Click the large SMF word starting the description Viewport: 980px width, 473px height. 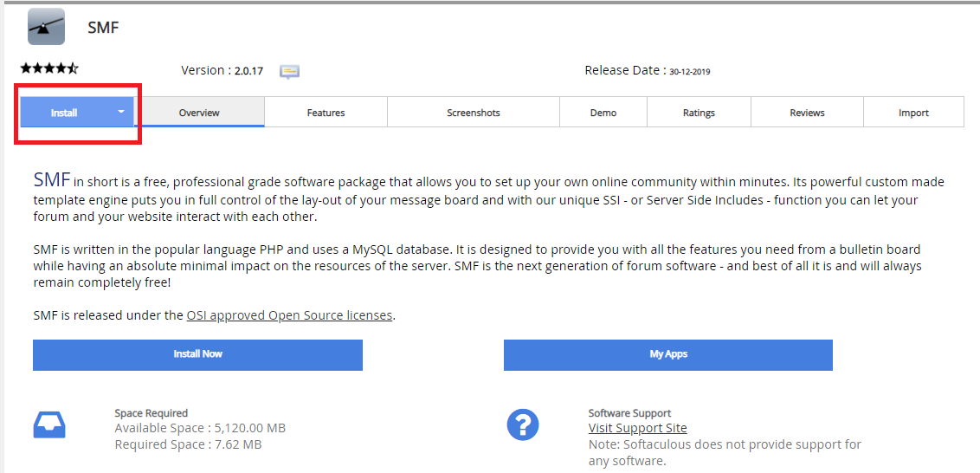[52, 180]
